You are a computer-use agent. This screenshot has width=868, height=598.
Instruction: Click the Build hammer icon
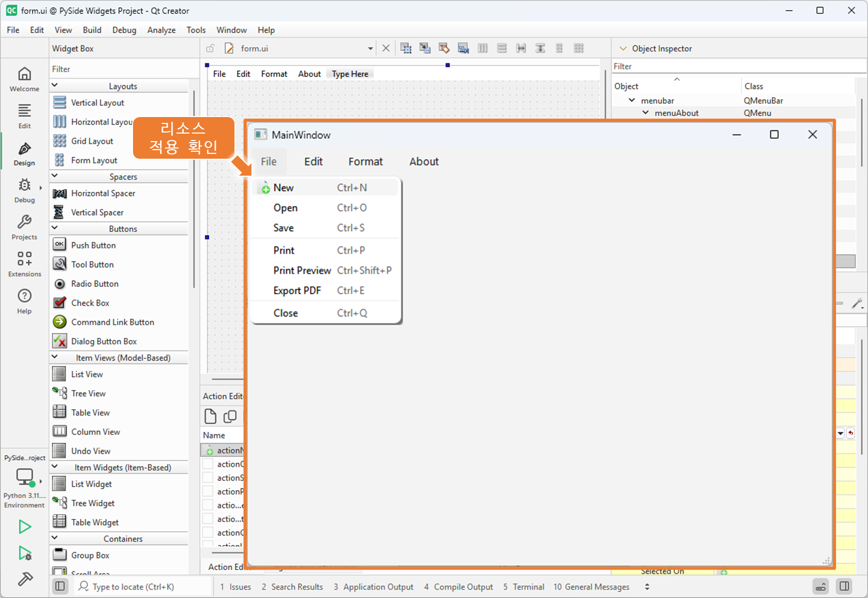tap(25, 579)
